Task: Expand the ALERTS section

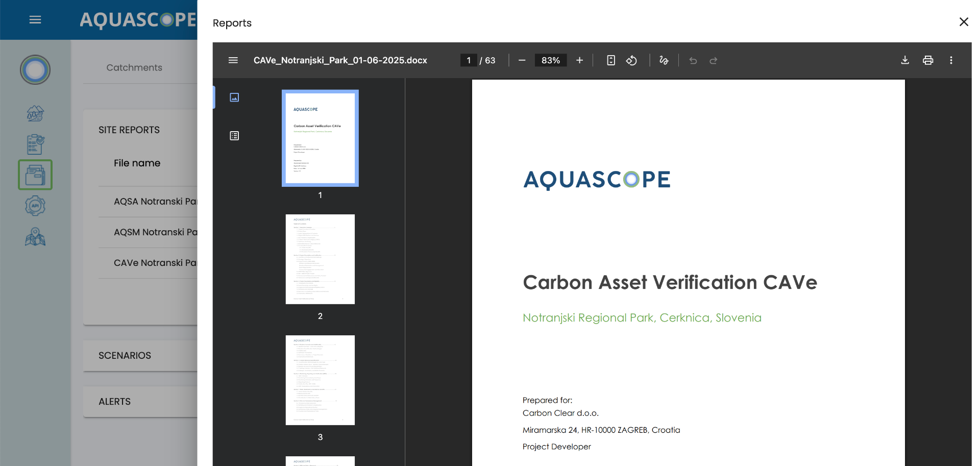Action: click(x=140, y=402)
